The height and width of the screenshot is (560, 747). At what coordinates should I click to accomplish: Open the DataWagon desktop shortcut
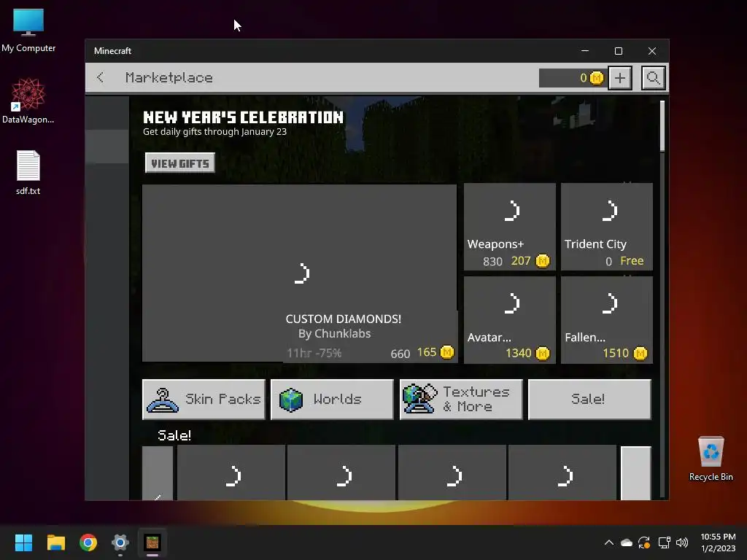pos(28,101)
